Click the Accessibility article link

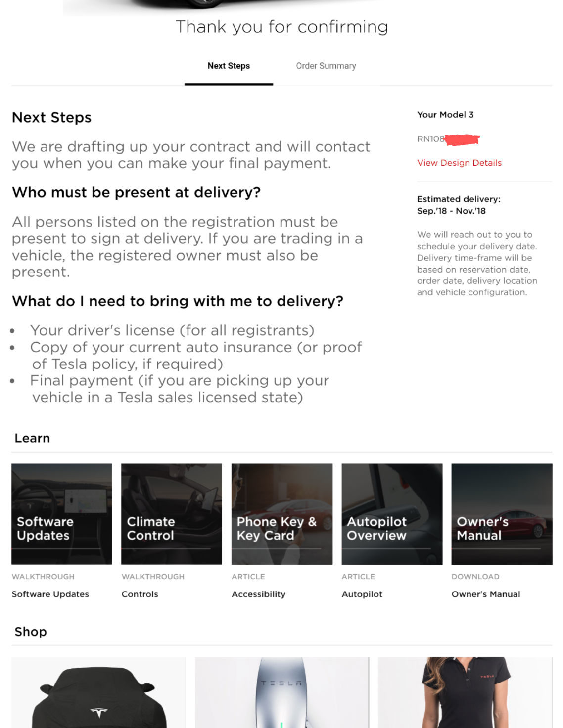tap(259, 594)
